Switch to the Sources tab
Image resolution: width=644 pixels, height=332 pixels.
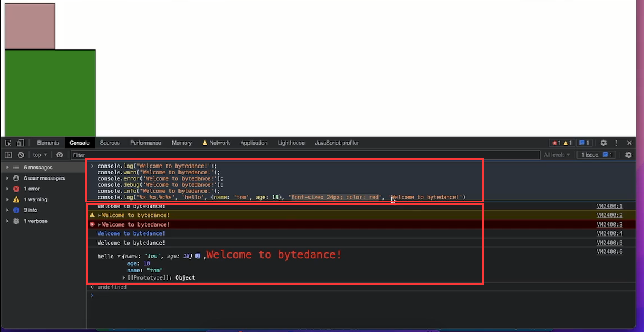tap(110, 143)
